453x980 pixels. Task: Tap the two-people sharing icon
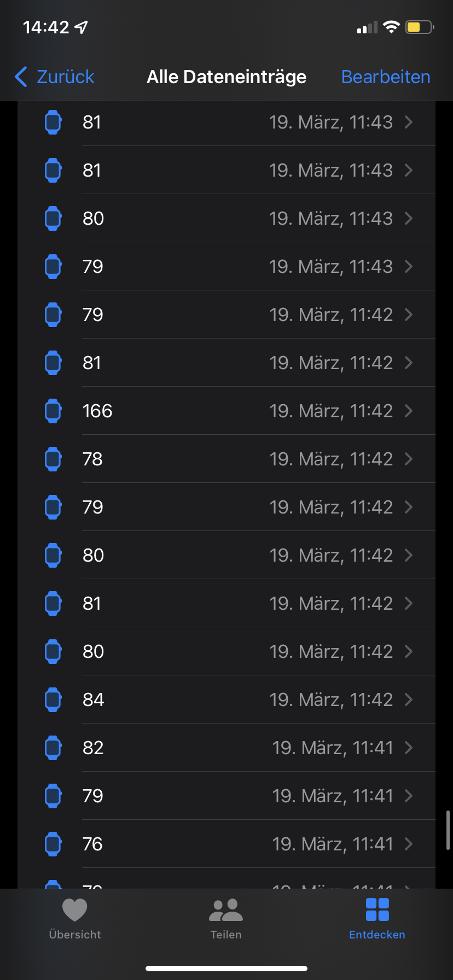(x=226, y=911)
